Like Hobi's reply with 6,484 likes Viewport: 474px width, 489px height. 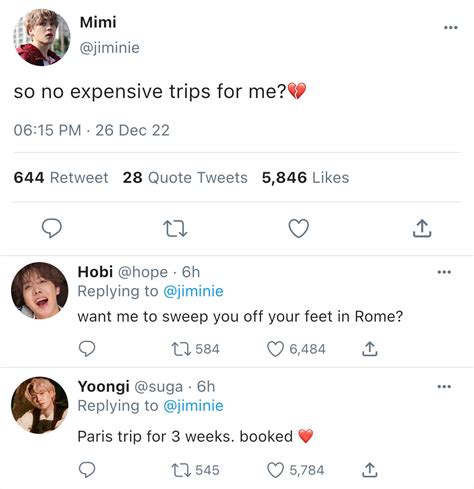click(296, 349)
